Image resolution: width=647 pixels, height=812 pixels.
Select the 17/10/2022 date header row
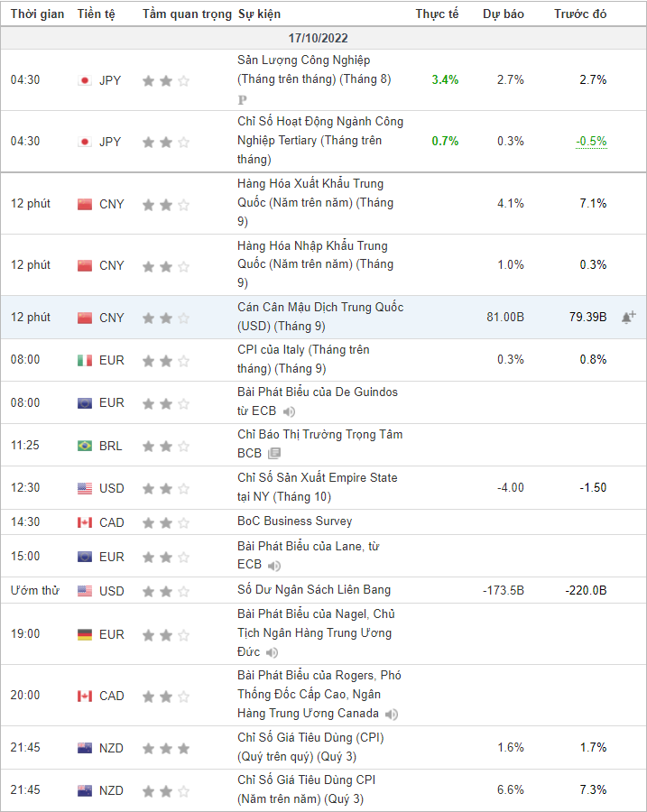[x=323, y=38]
